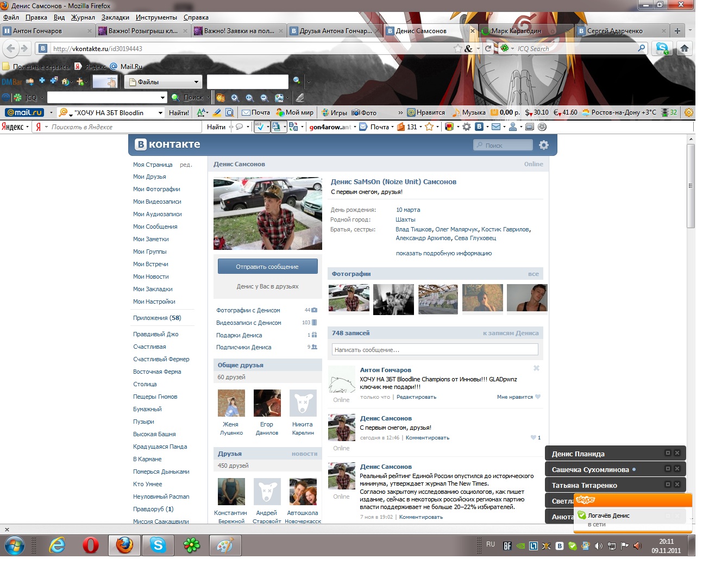Click the Отправить сообщение button

tap(267, 267)
